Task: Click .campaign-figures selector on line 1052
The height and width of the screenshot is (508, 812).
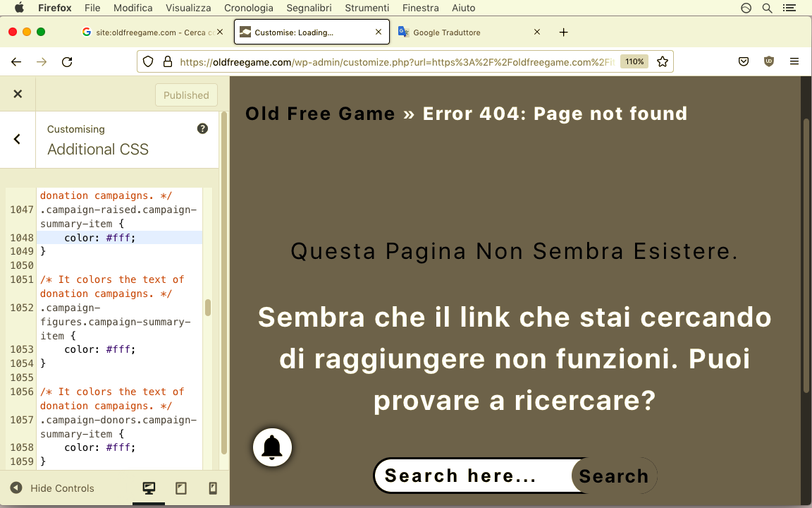Action: pyautogui.click(x=115, y=322)
